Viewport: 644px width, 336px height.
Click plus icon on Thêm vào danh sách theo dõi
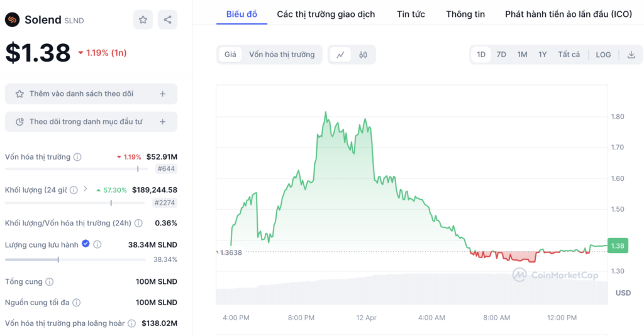(x=163, y=94)
